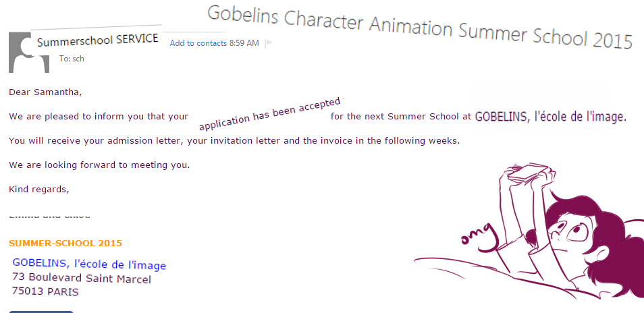Image resolution: width=644 pixels, height=313 pixels.
Task: Click the flag icon beside 8:59 AM
Action: [x=269, y=43]
